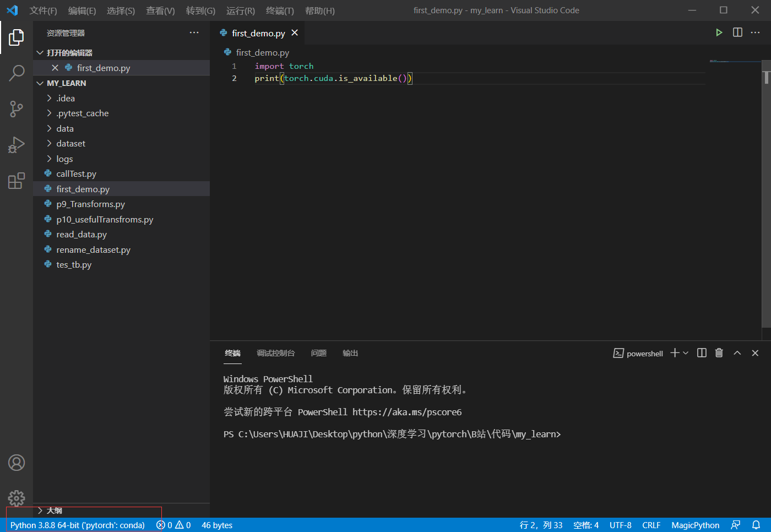The height and width of the screenshot is (532, 771).
Task: Open the Search view in the activity bar
Action: tap(17, 73)
